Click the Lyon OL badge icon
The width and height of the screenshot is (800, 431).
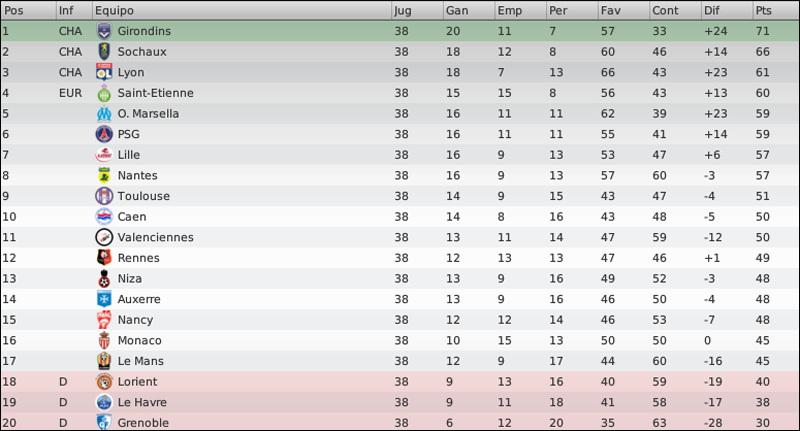pos(104,72)
